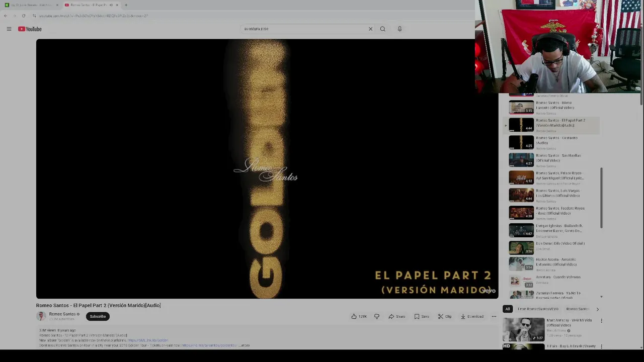Play Enrique Iglesias 'Bailando' playlist item
The image size is (644, 362).
click(552, 230)
